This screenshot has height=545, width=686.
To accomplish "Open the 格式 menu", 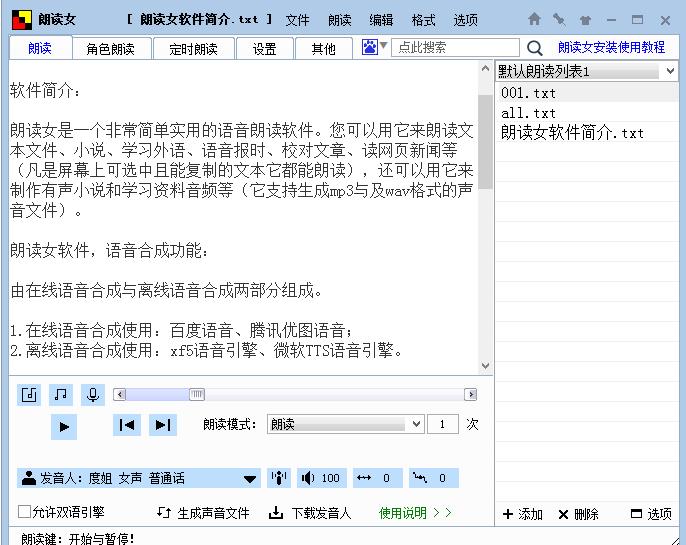I will (423, 20).
